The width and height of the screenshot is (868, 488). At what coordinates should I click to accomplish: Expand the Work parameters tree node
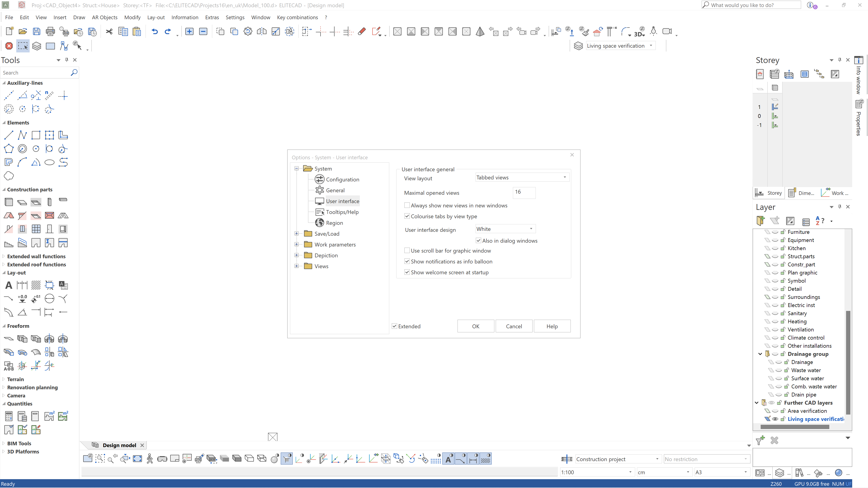[x=297, y=244]
